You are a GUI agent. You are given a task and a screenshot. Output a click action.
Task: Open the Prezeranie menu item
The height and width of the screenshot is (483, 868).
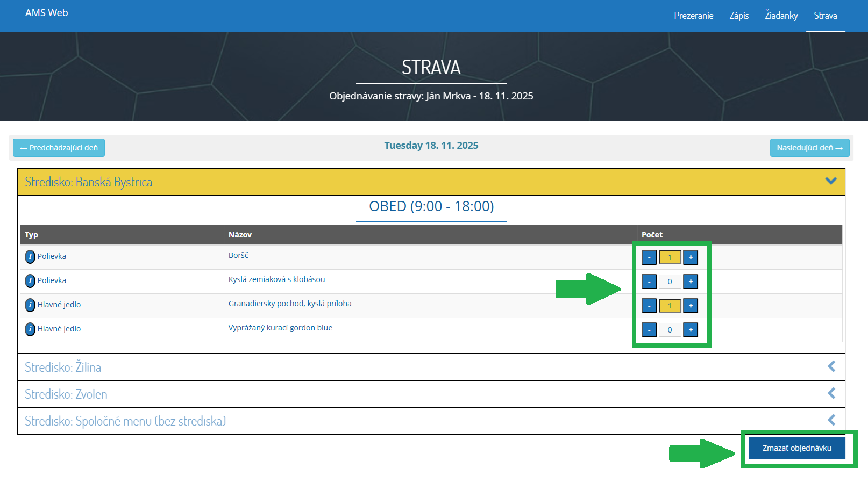click(693, 16)
